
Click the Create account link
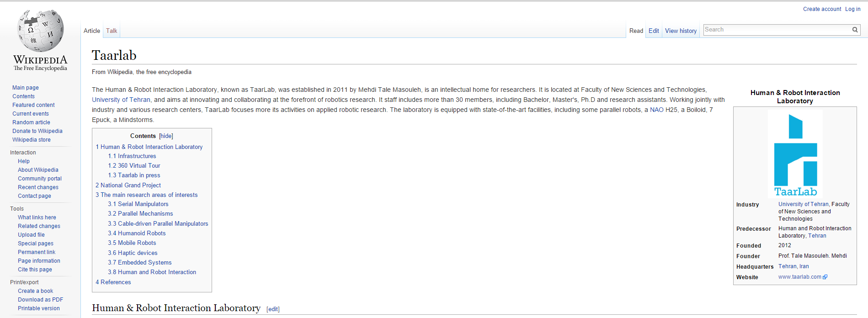point(822,9)
